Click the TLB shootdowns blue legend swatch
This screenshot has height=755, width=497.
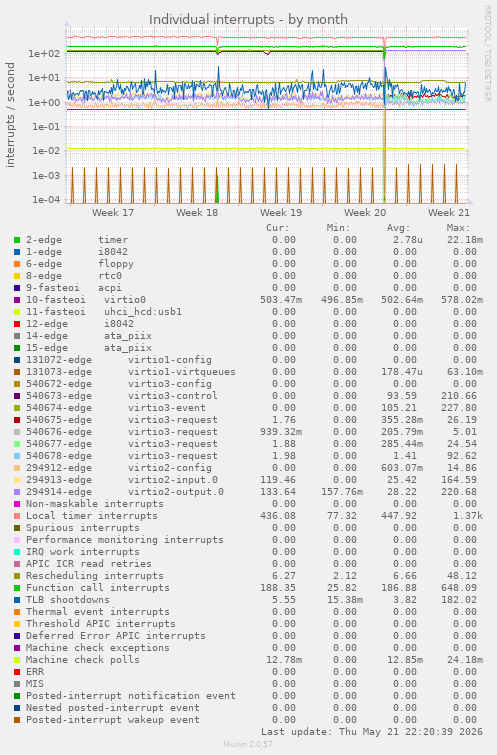point(17,600)
